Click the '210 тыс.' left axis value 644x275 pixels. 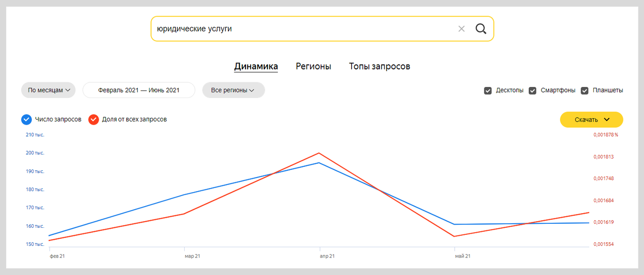35,134
